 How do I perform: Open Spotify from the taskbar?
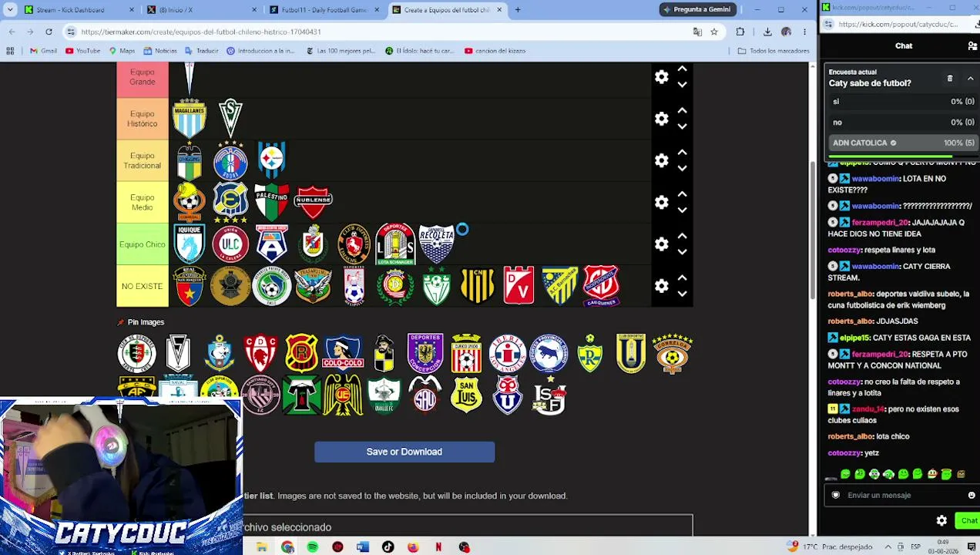[312, 547]
